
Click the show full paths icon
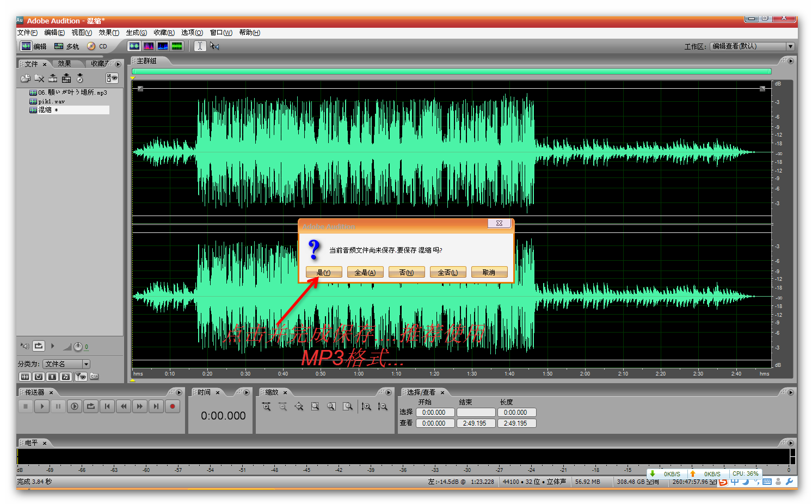point(94,376)
